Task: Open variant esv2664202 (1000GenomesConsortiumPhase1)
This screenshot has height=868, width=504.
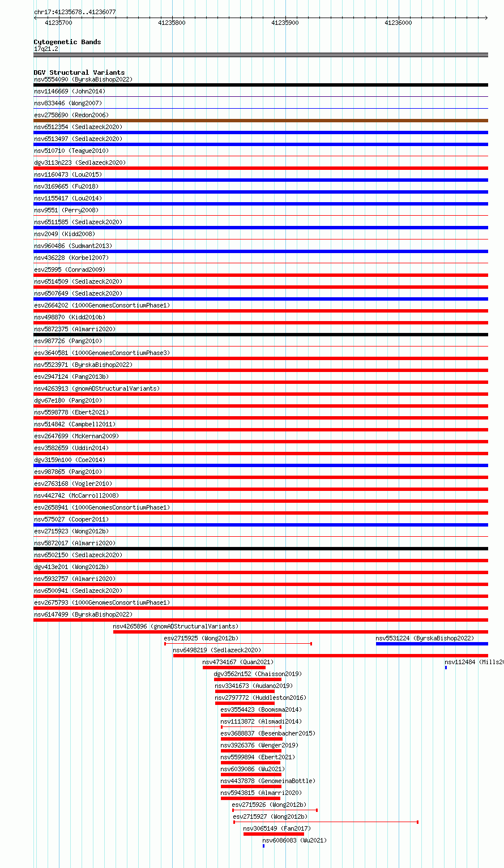Action: pos(102,305)
